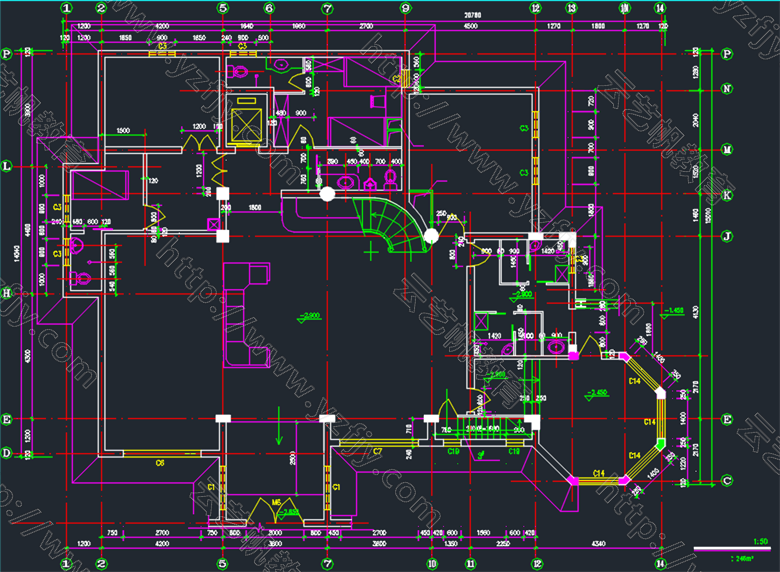The width and height of the screenshot is (780, 572).
Task: Click the 1800 dimension beside the column
Action: point(255,207)
